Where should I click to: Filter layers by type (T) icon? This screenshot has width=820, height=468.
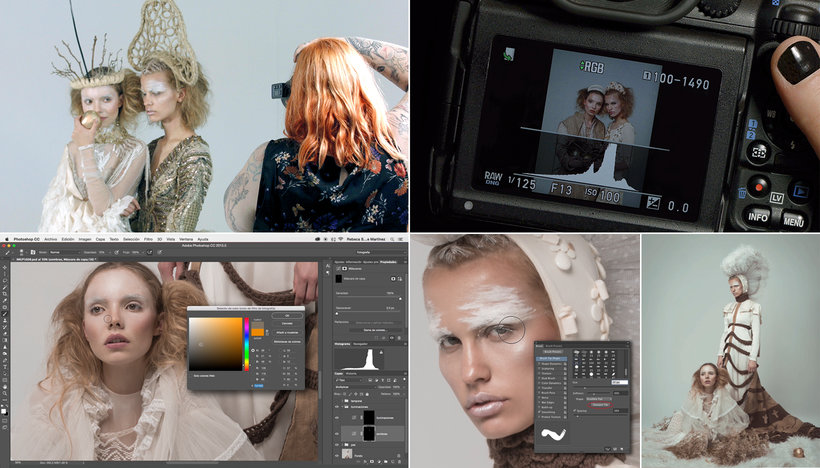point(382,380)
